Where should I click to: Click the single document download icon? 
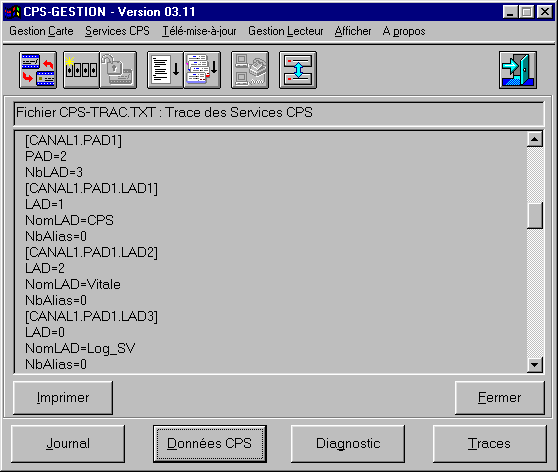[165, 70]
